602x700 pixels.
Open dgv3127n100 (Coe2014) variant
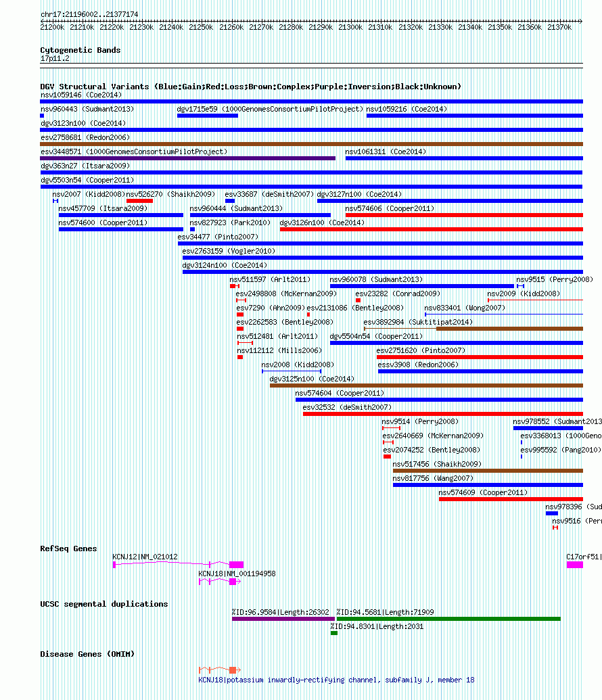359,195
